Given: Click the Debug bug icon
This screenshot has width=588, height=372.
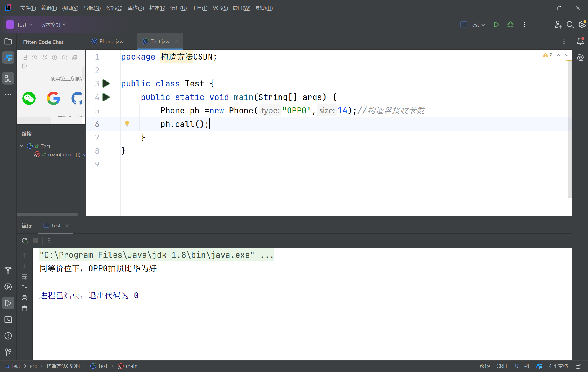Looking at the screenshot, I should point(510,25).
